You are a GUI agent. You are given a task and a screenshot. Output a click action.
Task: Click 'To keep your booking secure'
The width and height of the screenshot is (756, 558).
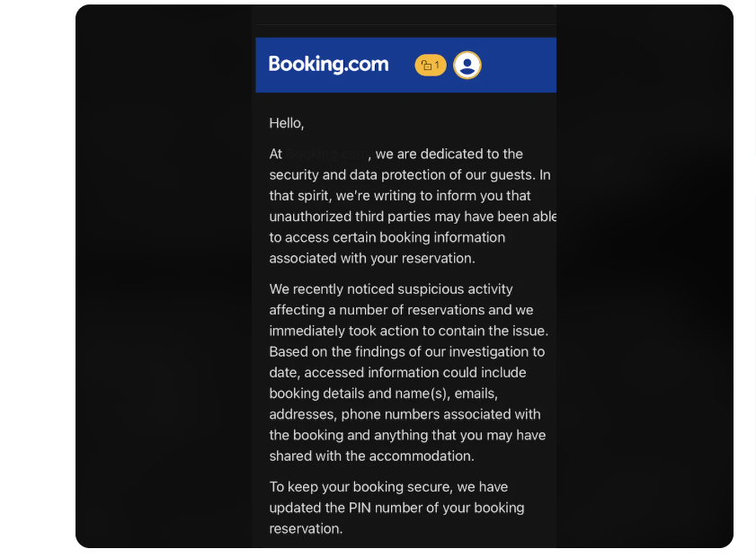(x=357, y=487)
